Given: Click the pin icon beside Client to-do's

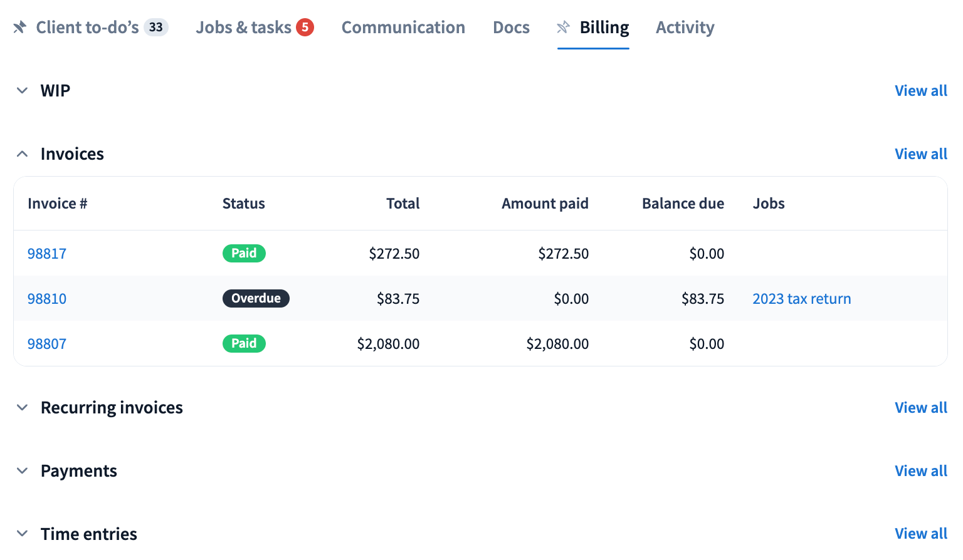Looking at the screenshot, I should pyautogui.click(x=19, y=28).
